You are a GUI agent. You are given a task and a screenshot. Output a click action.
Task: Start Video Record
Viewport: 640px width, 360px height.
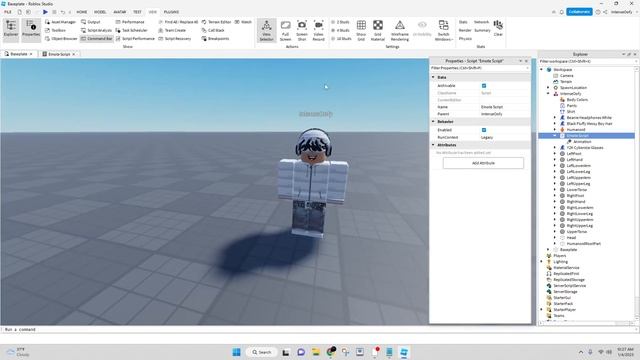point(318,30)
